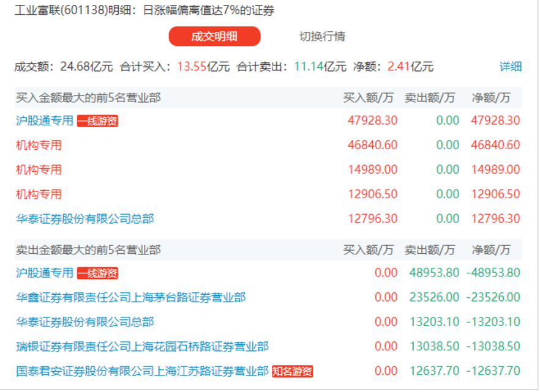This screenshot has height=392, width=540.
Task: Open 机构专用 row with 12906.50
Action: click(x=39, y=194)
